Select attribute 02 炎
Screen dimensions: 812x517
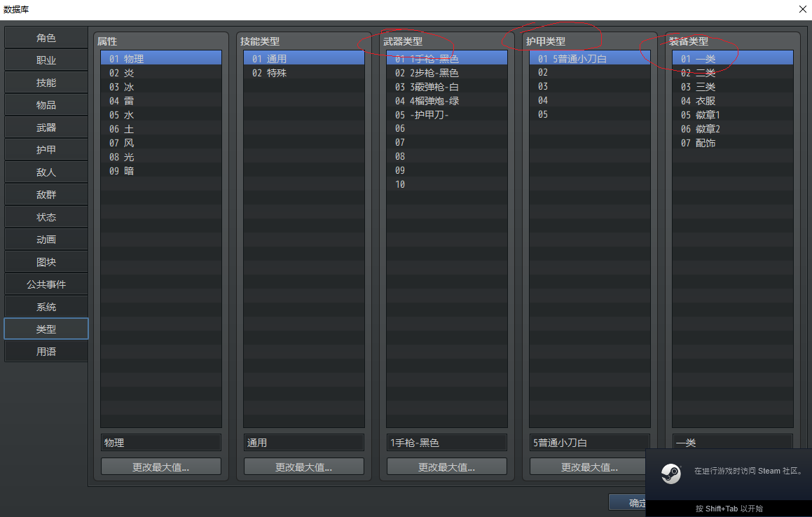(161, 73)
